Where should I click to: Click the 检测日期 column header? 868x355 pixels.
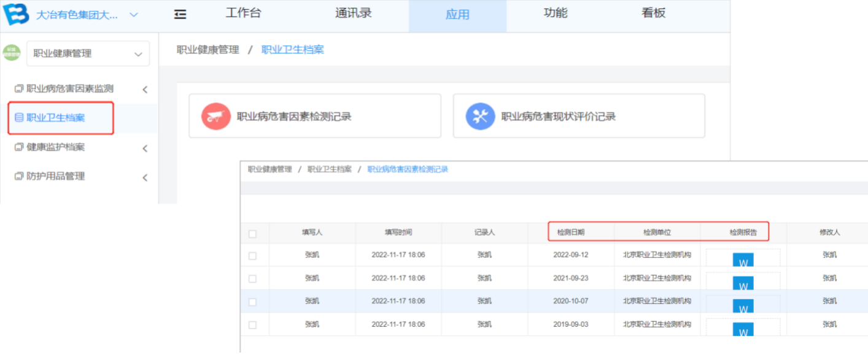coord(571,233)
